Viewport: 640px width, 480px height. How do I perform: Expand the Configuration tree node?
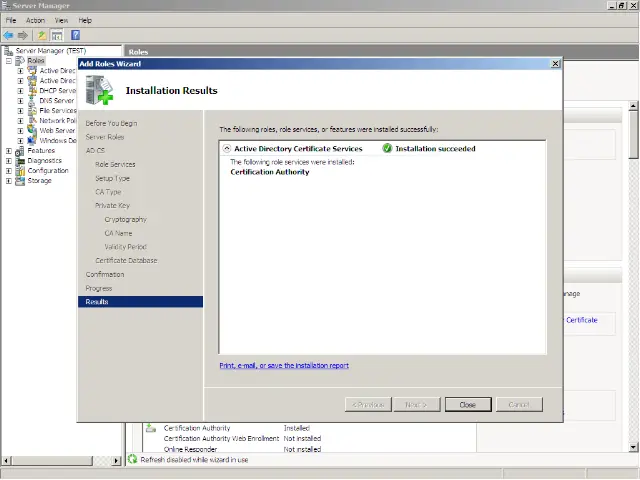click(9, 171)
